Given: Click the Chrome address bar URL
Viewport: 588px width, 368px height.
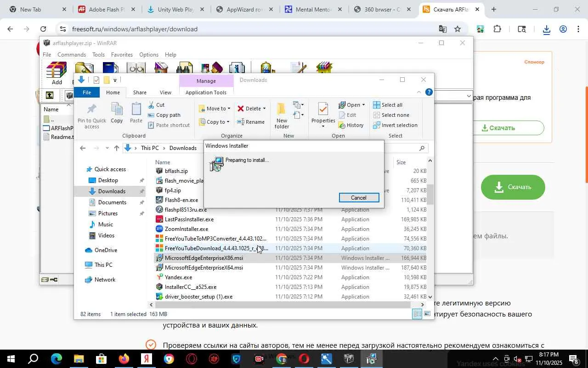Looking at the screenshot, I should coord(135,29).
